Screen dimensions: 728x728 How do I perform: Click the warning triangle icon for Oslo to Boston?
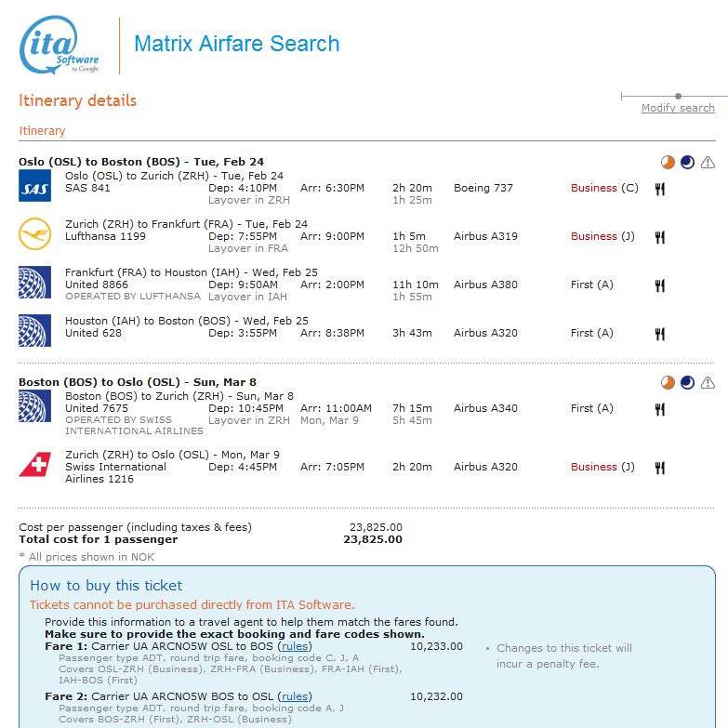pos(708,162)
